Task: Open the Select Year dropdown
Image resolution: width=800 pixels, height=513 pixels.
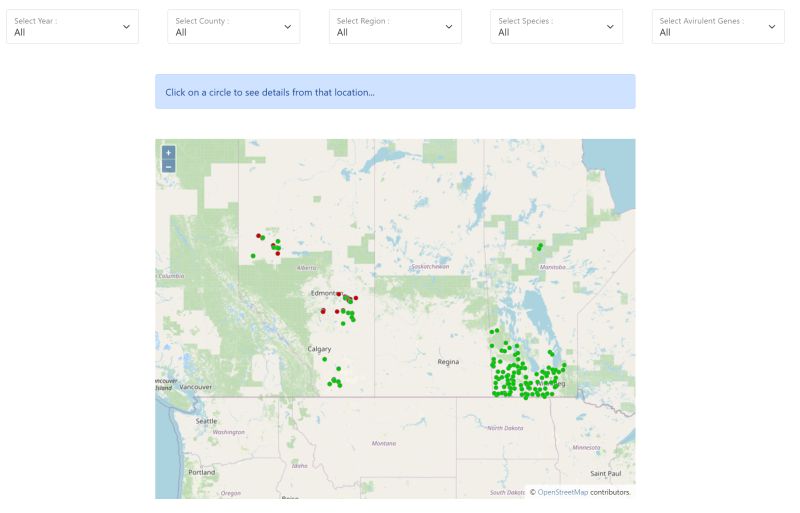Action: point(72,27)
